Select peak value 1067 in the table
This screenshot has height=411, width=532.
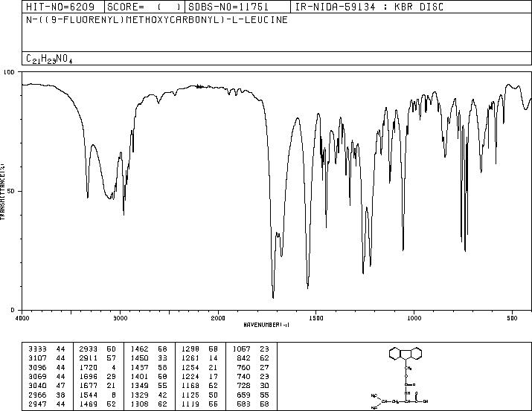click(242, 349)
